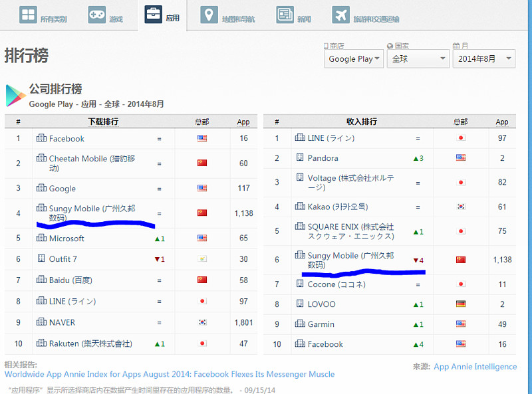This screenshot has height=394, width=532.
Task: Click the company icon beside Cheetah Mobile
Action: point(41,157)
